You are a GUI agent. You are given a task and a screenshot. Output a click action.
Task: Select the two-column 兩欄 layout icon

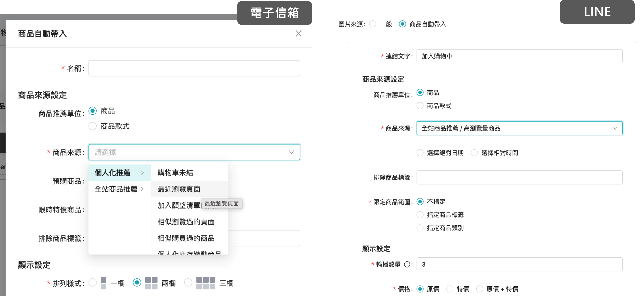[x=152, y=283]
